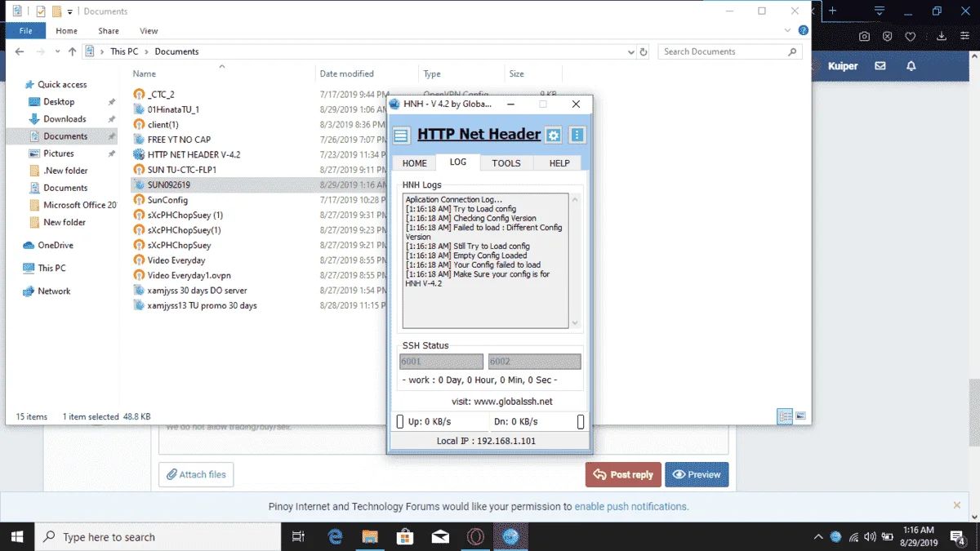Click the HNH log scrollbar up arrow
The width and height of the screenshot is (980, 551).
pos(575,199)
